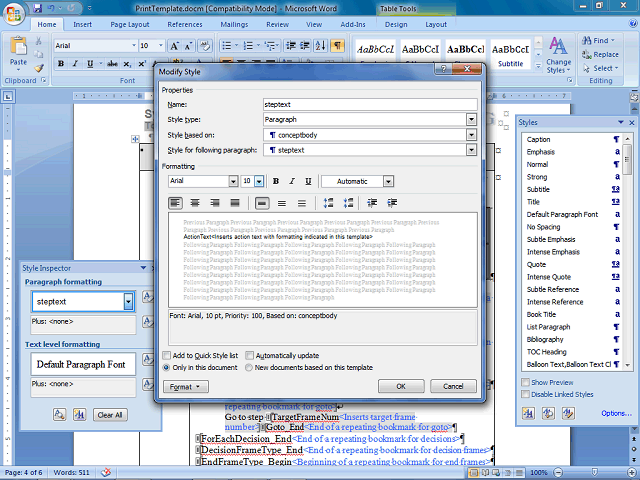The width and height of the screenshot is (640, 480).
Task: Save document from Quick Access Toolbar
Action: [x=38, y=8]
